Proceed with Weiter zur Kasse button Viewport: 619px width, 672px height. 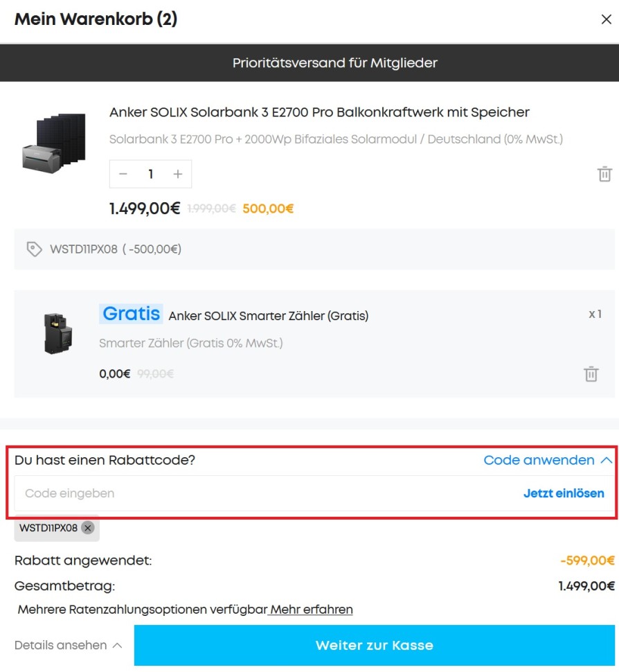pyautogui.click(x=374, y=645)
